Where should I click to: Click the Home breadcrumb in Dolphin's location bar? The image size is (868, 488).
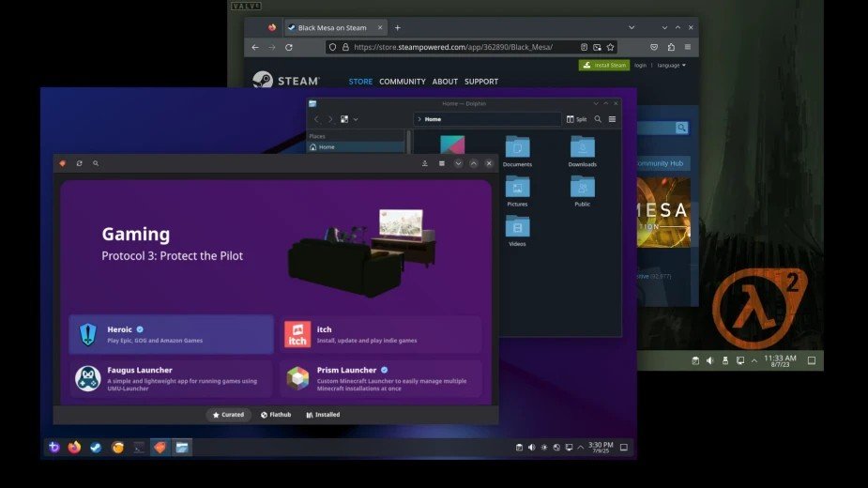[x=433, y=119]
